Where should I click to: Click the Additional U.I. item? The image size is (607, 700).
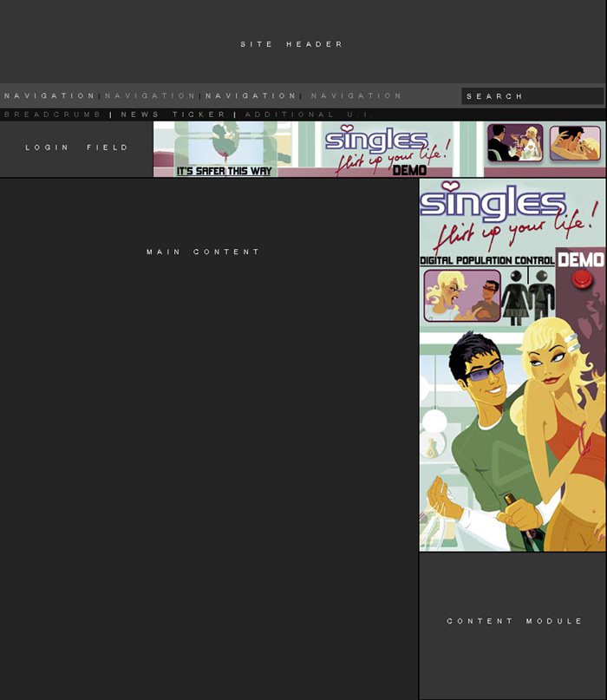[x=310, y=114]
